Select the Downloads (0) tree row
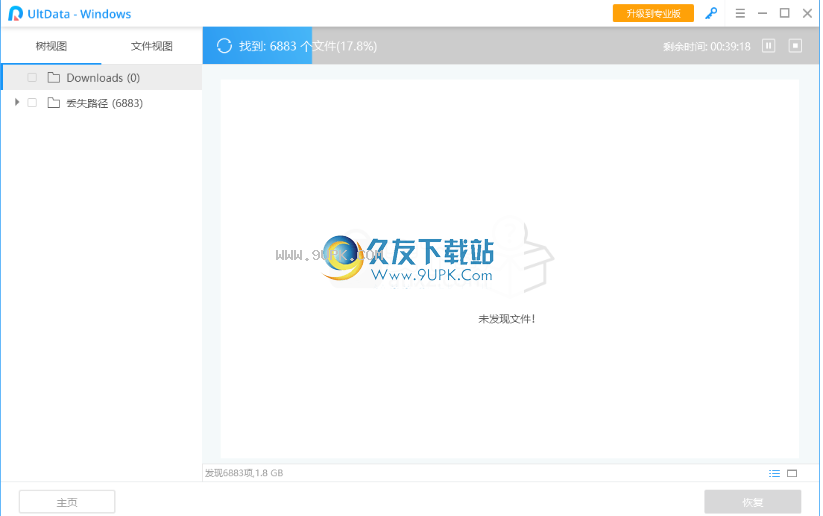This screenshot has height=516, width=823. (x=102, y=78)
